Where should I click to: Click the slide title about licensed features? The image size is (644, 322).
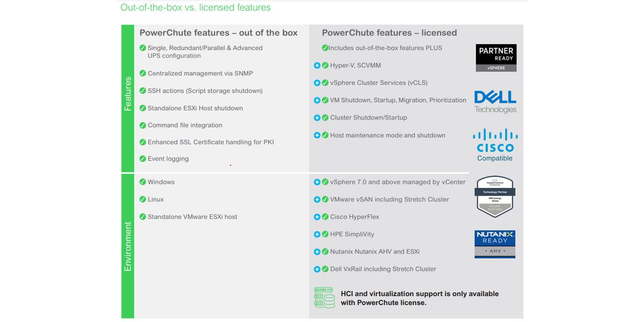point(195,8)
